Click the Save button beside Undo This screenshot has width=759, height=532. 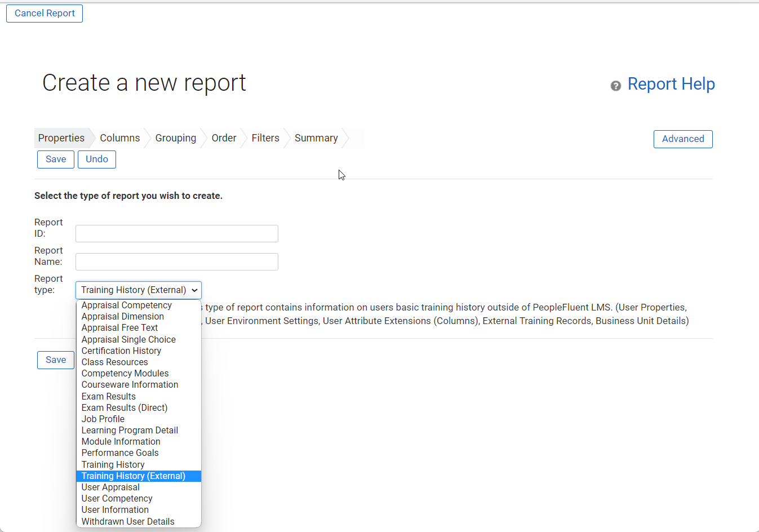[x=56, y=159]
